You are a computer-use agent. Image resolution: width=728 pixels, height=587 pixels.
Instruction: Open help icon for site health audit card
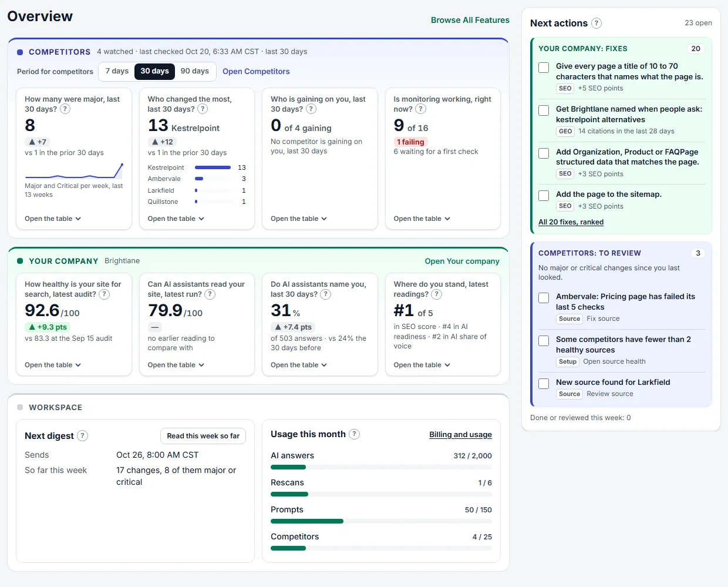tap(104, 294)
